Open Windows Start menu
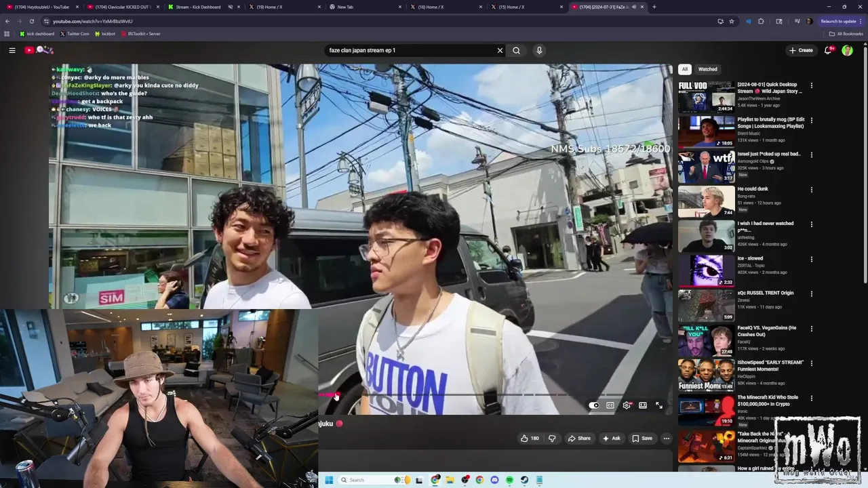 coord(329,480)
